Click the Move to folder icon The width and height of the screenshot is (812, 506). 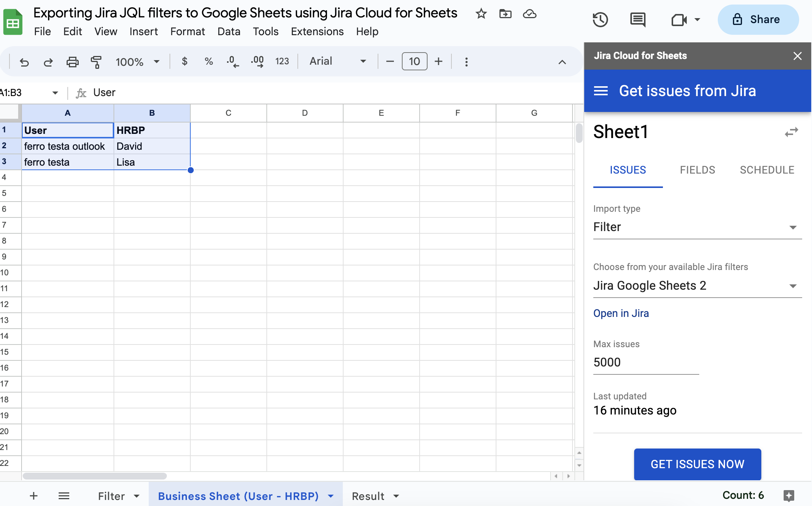point(505,14)
